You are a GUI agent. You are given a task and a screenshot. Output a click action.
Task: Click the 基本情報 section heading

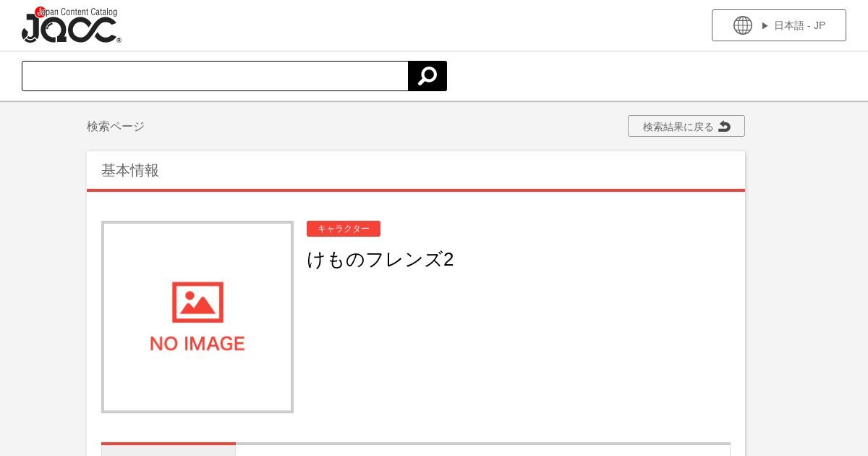[x=130, y=170]
